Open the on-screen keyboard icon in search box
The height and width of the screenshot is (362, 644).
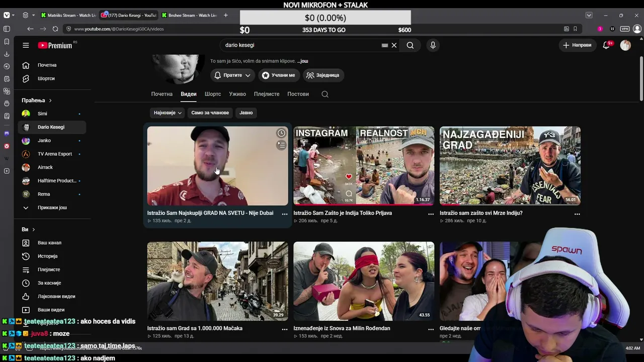[x=385, y=45]
